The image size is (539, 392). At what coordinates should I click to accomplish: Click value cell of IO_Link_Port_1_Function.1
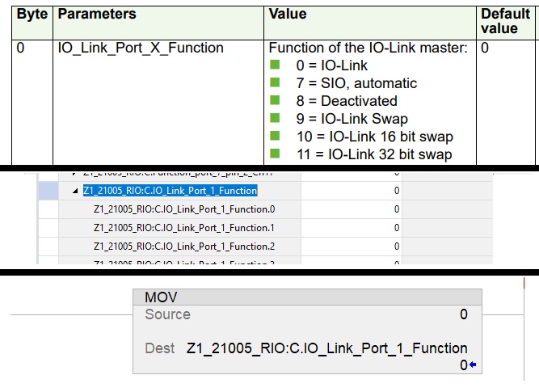pyautogui.click(x=352, y=228)
